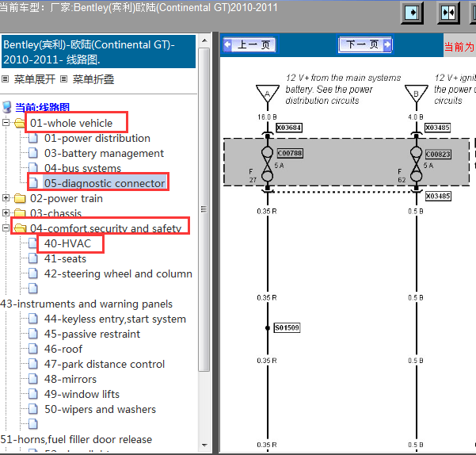Click the 01-whole vehicle folder icon
The height and width of the screenshot is (455, 476).
[20, 123]
